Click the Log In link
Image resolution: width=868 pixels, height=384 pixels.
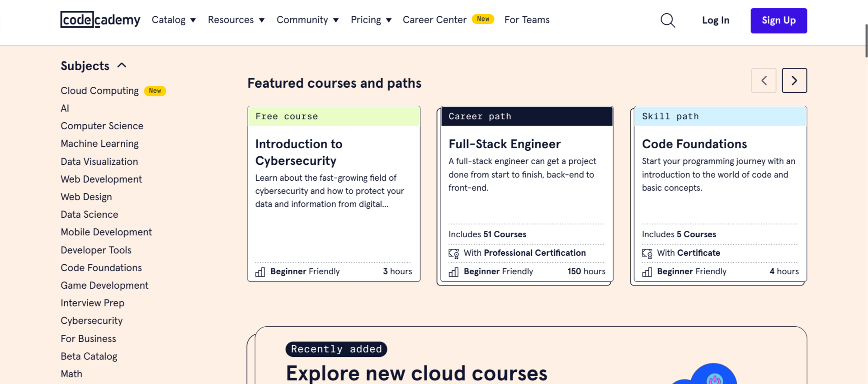pos(715,20)
